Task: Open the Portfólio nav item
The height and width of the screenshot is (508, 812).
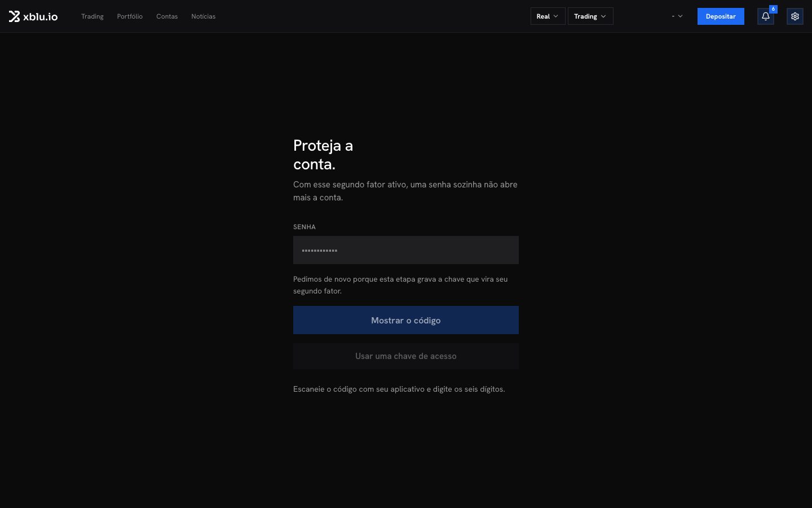Action: coord(130,16)
